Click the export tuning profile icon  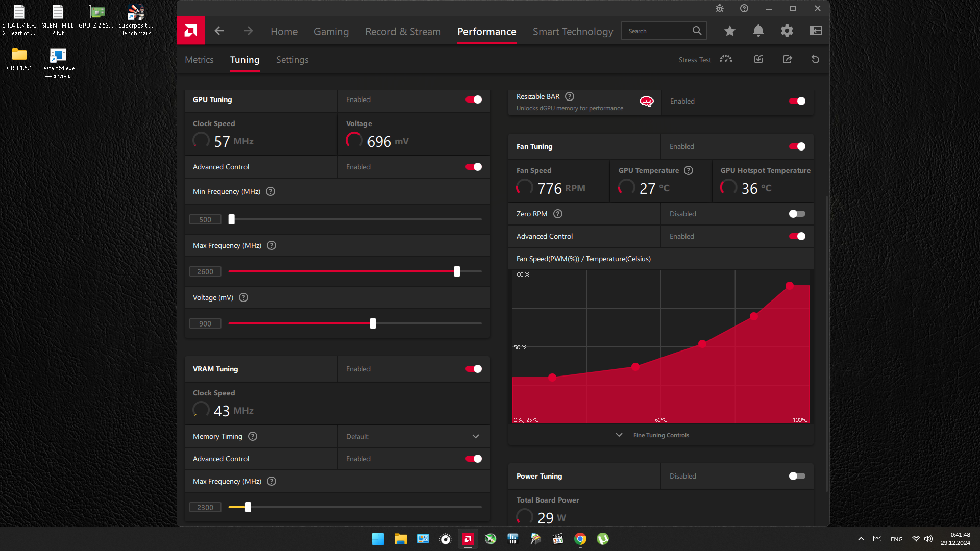[x=787, y=60]
